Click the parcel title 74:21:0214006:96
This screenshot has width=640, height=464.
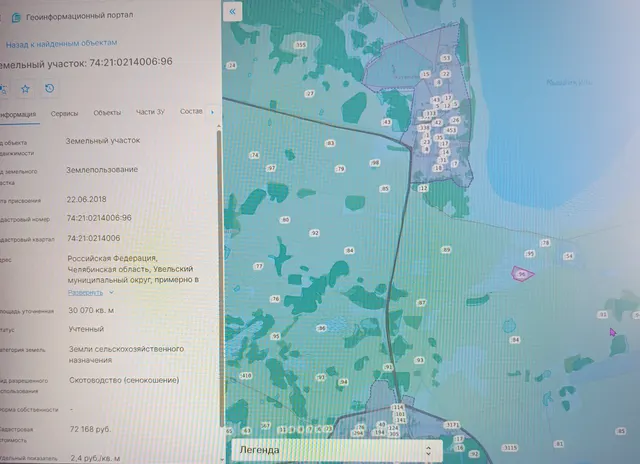coord(131,62)
